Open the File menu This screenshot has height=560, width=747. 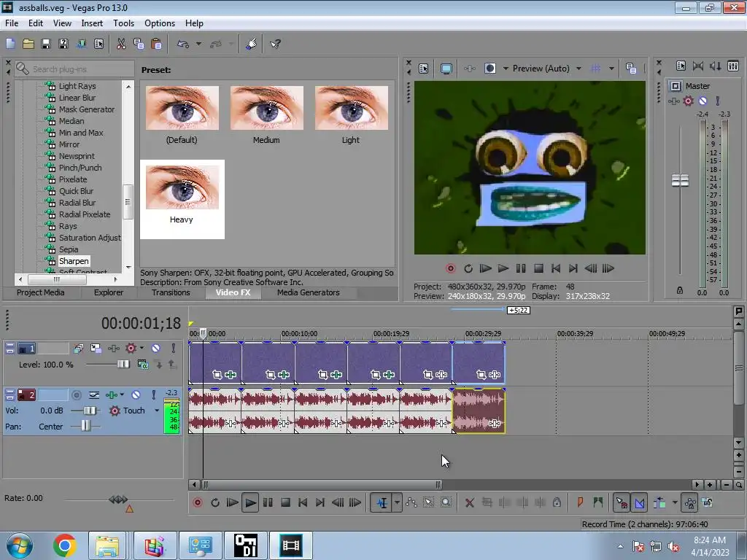(x=12, y=23)
